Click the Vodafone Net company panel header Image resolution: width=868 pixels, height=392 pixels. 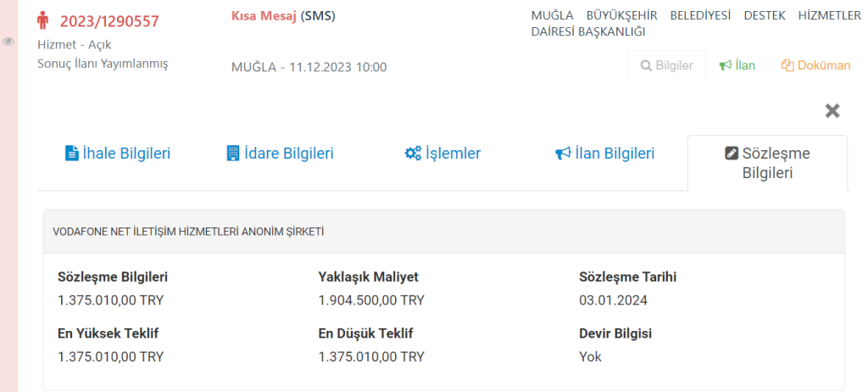[x=444, y=232]
